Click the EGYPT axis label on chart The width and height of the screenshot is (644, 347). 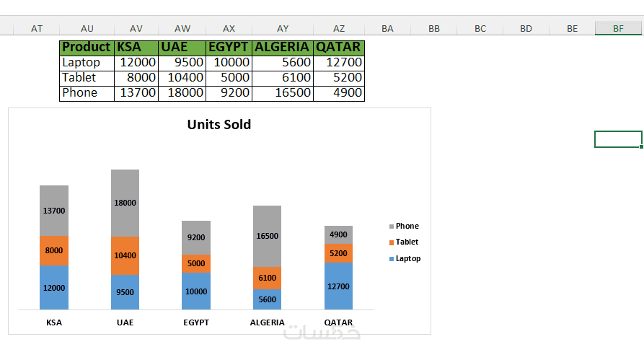coord(195,322)
